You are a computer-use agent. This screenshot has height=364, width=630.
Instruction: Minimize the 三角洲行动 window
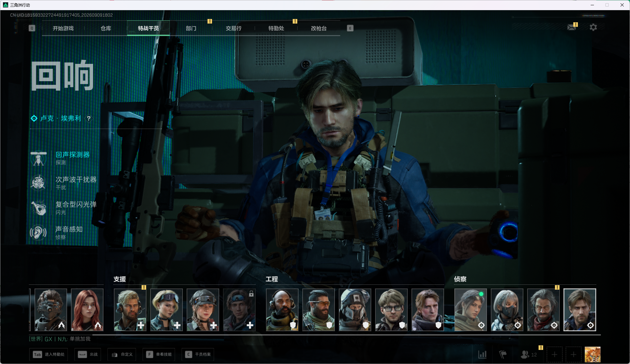592,5
